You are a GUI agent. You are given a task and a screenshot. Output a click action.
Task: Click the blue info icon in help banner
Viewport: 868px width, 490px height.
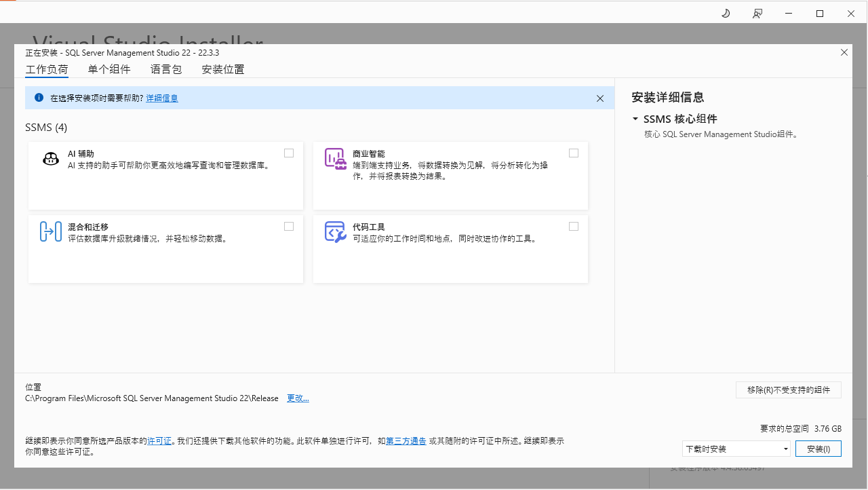[x=39, y=98]
